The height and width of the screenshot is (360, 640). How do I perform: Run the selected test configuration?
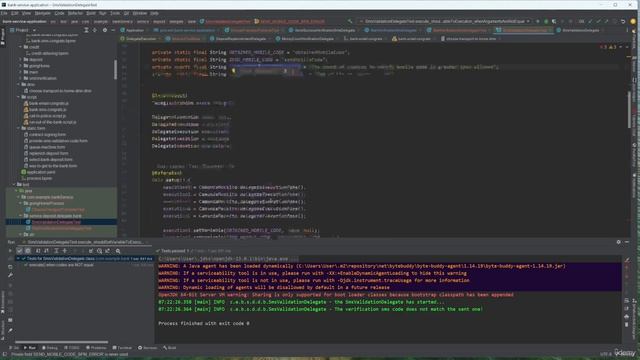538,21
